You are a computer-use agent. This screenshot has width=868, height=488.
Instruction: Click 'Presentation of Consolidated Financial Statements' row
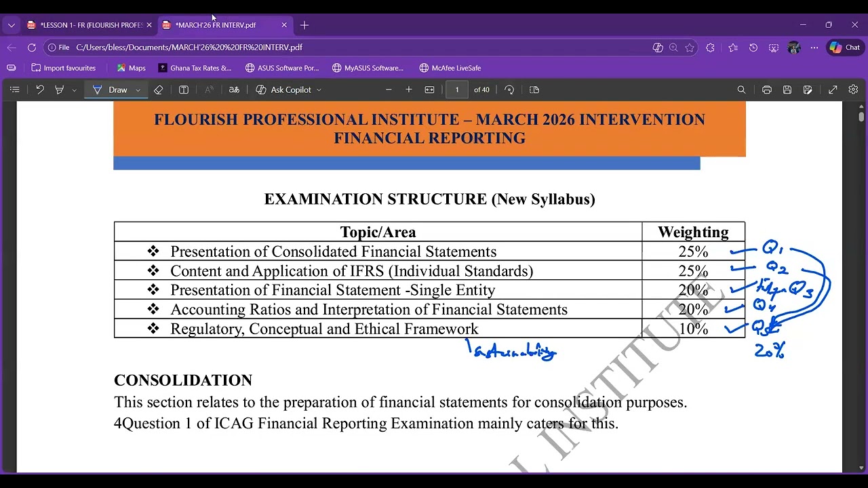[x=429, y=252]
